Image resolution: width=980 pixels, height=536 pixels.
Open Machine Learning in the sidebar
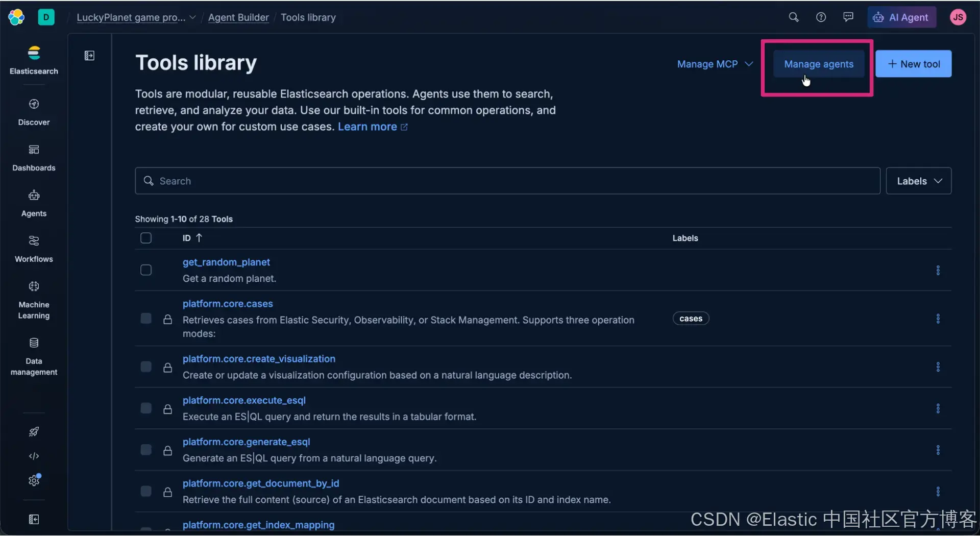[34, 300]
